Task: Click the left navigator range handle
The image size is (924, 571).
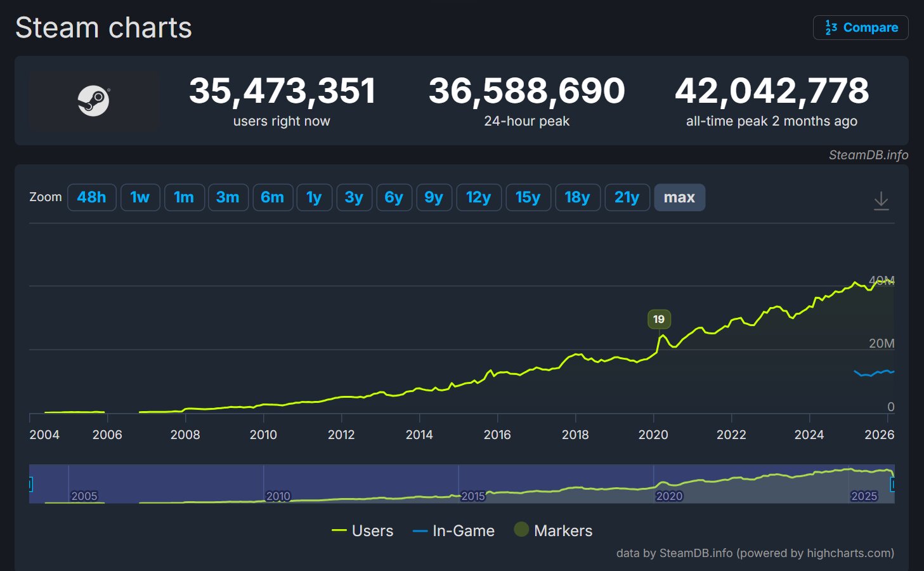Action: [30, 485]
